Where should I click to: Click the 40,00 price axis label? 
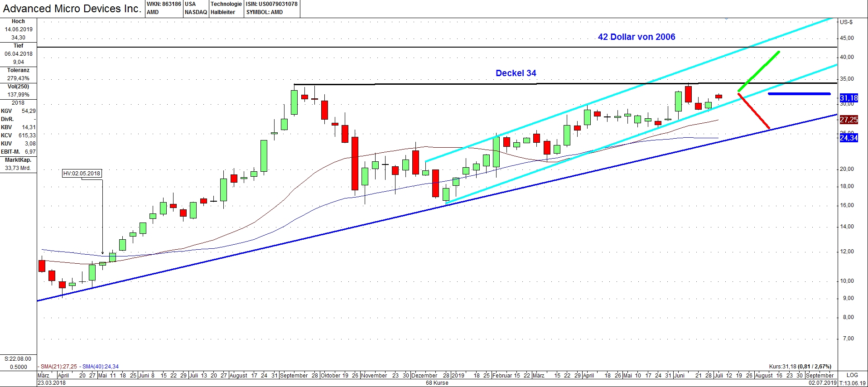tap(847, 57)
